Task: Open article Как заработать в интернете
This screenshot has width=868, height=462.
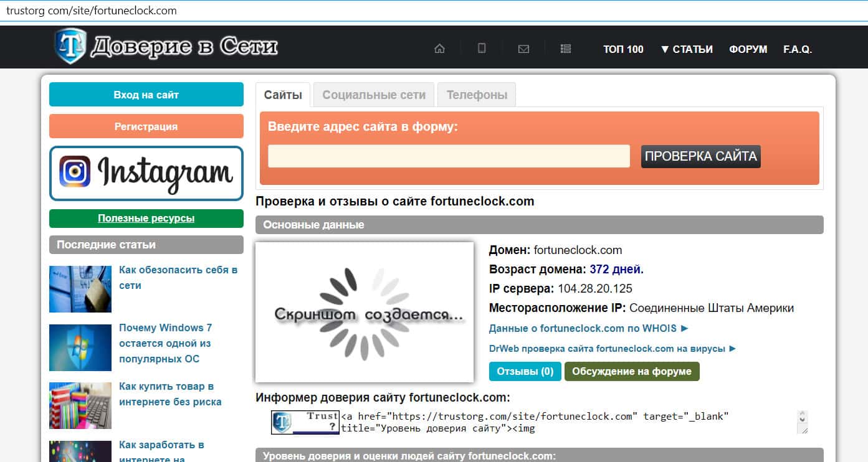Action: coord(161,451)
